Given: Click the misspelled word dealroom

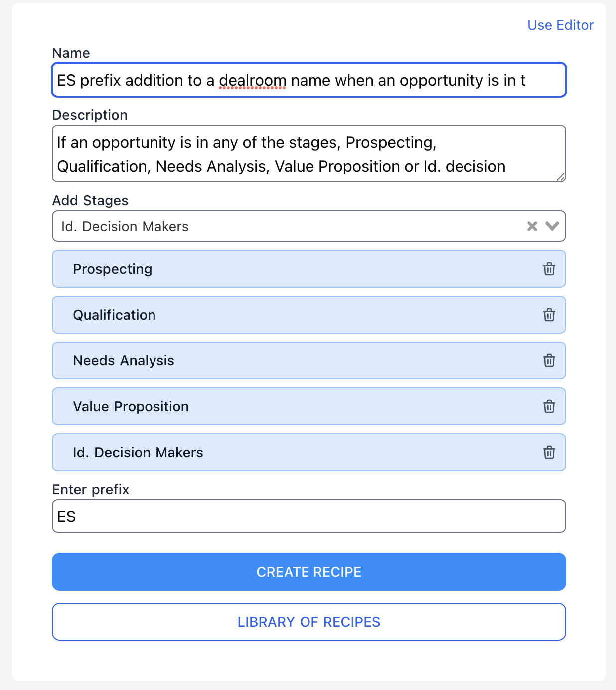Looking at the screenshot, I should click(x=252, y=80).
